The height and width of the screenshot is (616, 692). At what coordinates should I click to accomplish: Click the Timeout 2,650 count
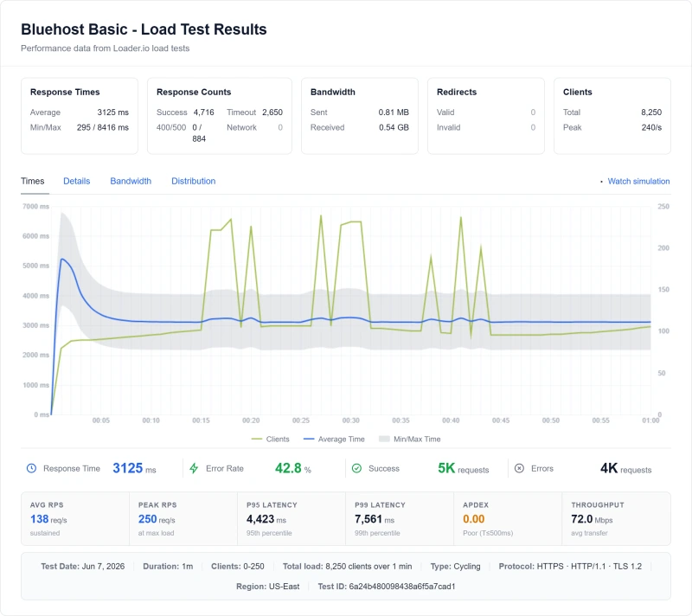[272, 112]
